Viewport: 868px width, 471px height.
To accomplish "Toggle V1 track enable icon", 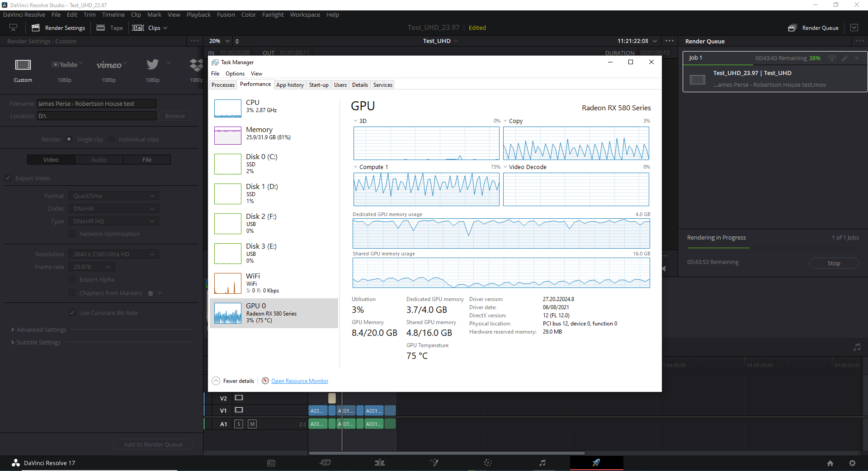I will pyautogui.click(x=239, y=410).
